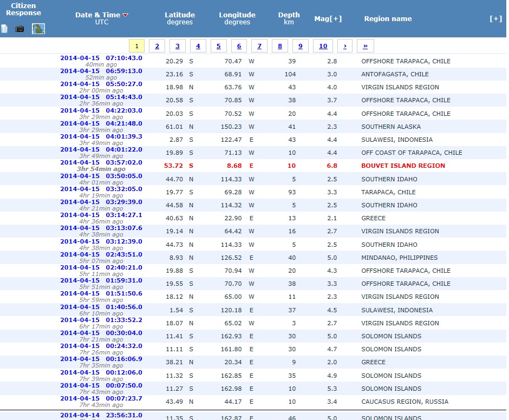509x420 pixels.
Task: Select current page 1 button
Action: click(x=136, y=46)
